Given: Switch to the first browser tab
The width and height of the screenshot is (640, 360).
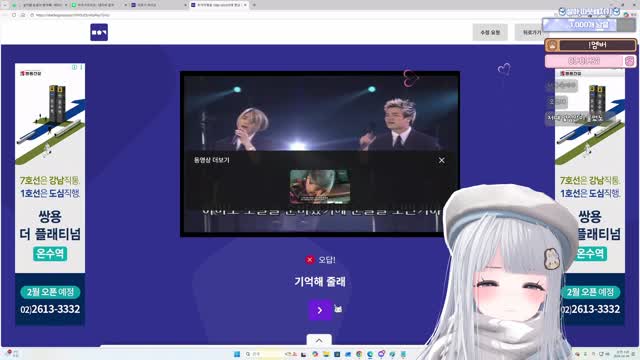Looking at the screenshot, I should point(41,5).
